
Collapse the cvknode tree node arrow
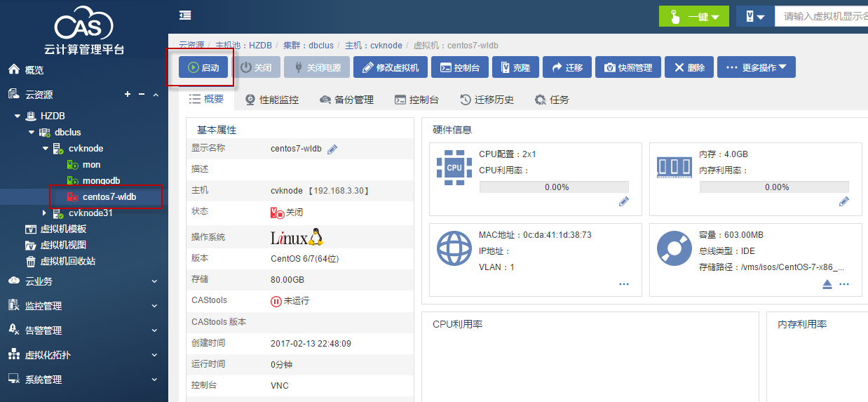(46, 148)
